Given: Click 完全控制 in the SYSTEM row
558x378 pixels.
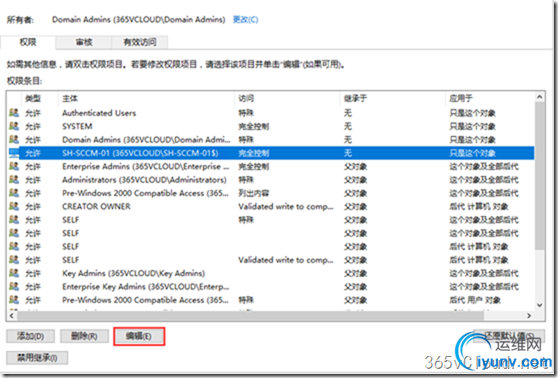Looking at the screenshot, I should (x=254, y=126).
